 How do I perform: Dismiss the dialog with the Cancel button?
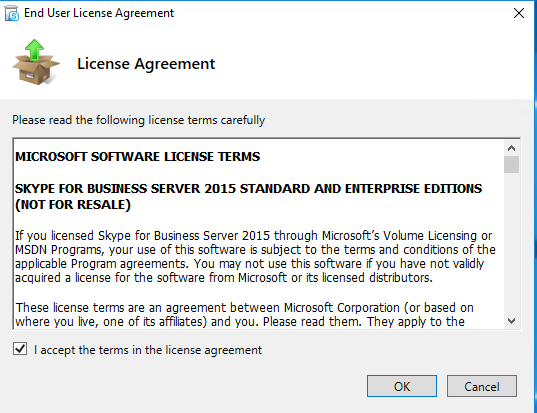[482, 386]
